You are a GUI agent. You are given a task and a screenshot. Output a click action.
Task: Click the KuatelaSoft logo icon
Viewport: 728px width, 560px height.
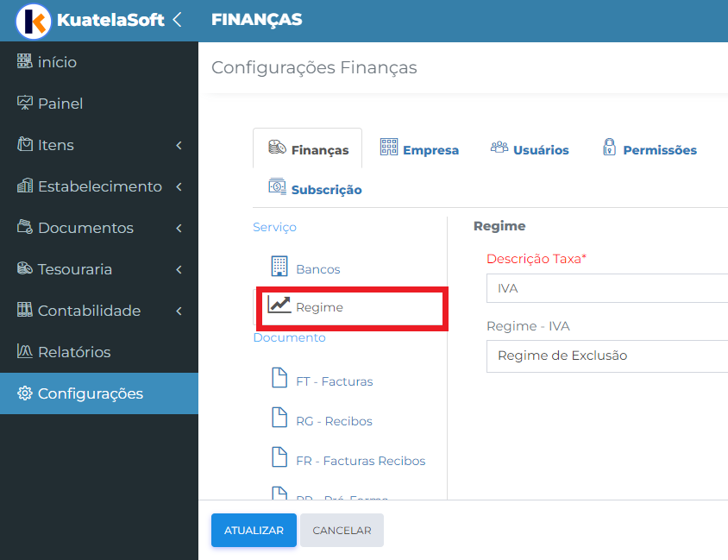tap(34, 21)
